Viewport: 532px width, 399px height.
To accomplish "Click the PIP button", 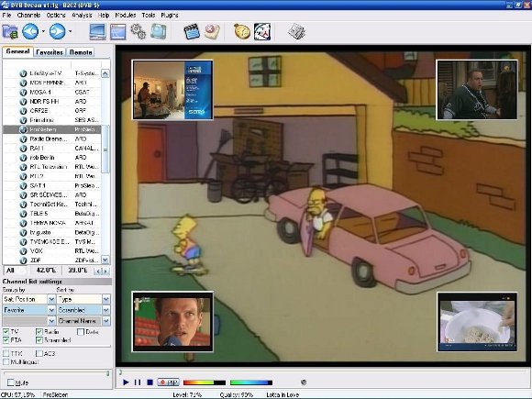I will (x=168, y=382).
